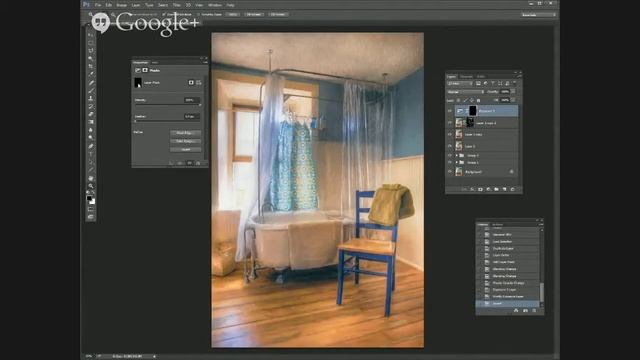Viewport: 640px width, 360px height.
Task: Toggle layer filtering switch in Layers panel
Action: pyautogui.click(x=514, y=83)
